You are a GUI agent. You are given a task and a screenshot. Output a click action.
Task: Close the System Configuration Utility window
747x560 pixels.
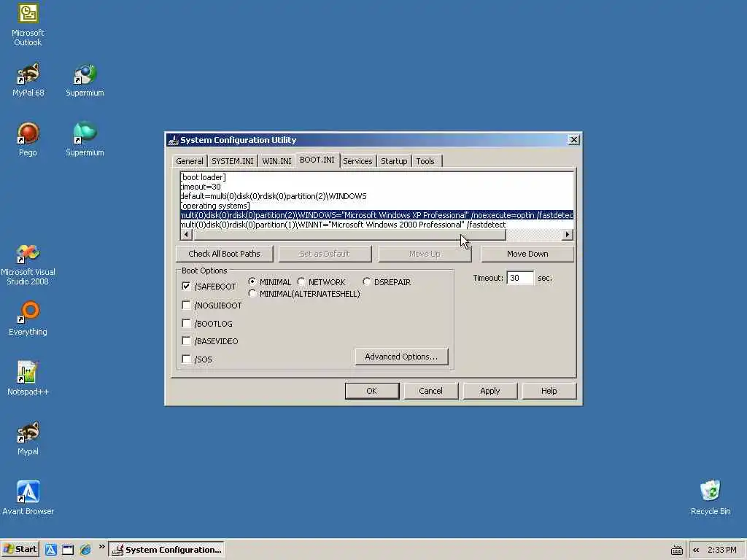(x=573, y=139)
